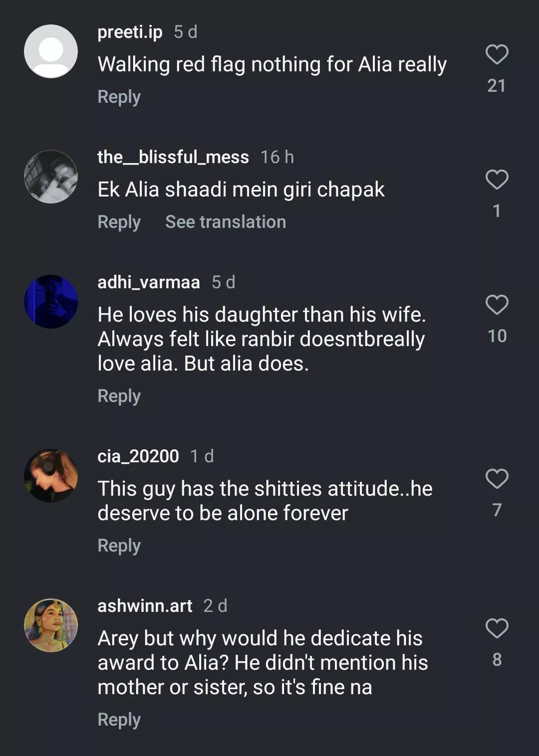Image resolution: width=539 pixels, height=756 pixels.
Task: Like ashwinn.art's comment
Action: (x=497, y=628)
